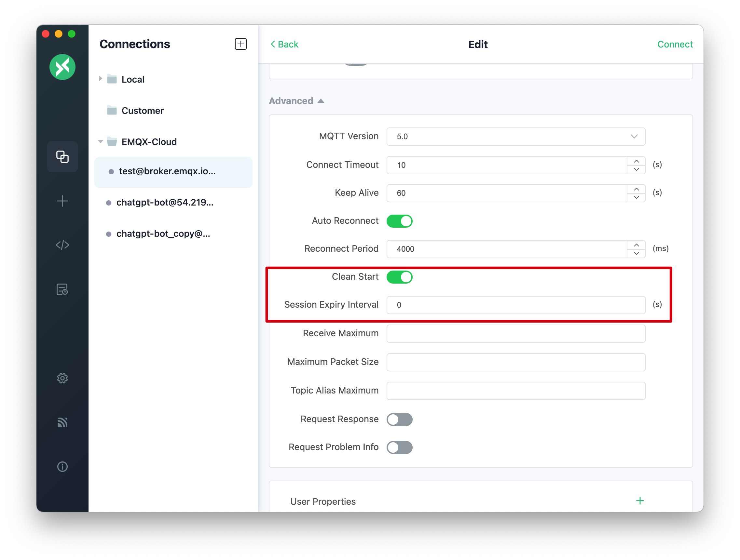Disable the Auto Reconnect toggle

coord(399,221)
